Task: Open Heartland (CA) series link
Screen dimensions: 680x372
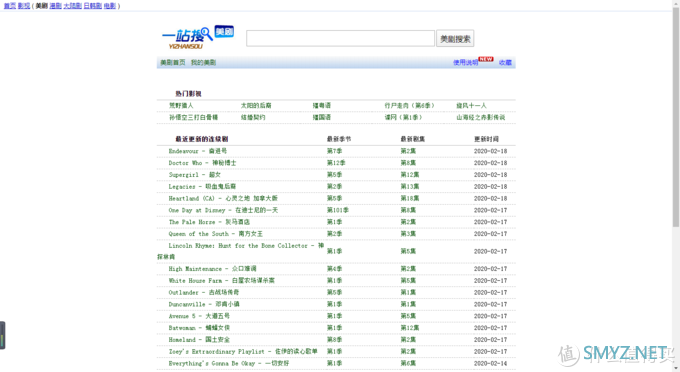Action: [223, 198]
